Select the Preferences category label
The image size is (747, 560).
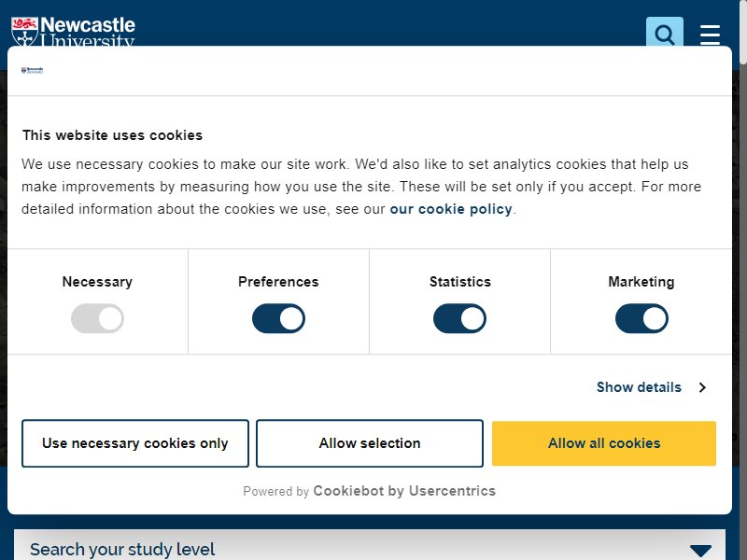(278, 282)
